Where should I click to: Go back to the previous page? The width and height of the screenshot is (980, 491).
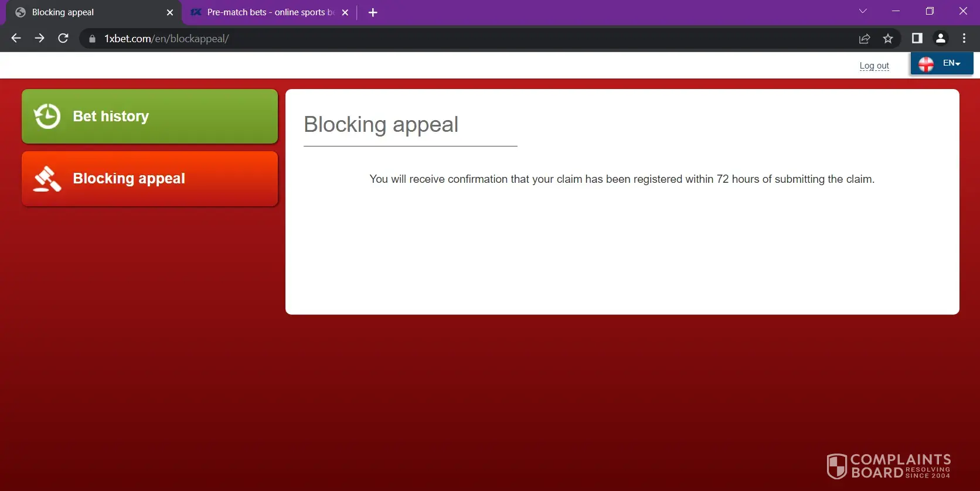[x=16, y=39]
